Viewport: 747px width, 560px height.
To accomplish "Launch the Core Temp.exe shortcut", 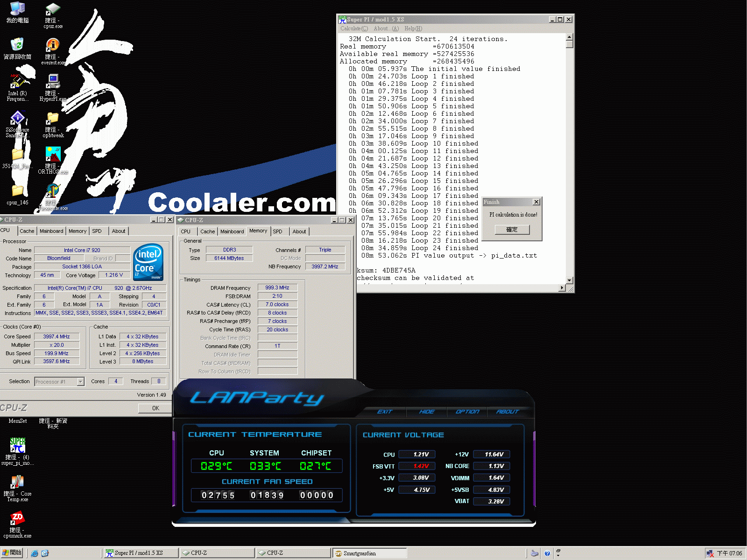I will 17,488.
